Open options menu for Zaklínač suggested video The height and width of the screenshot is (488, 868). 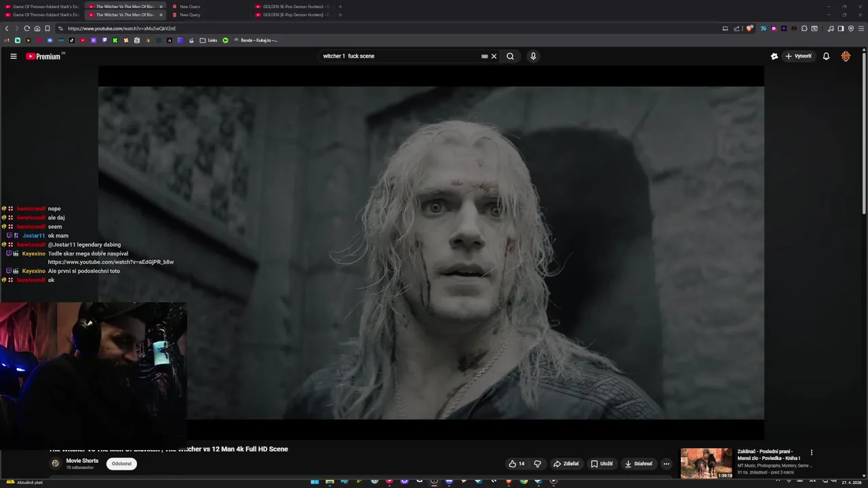(811, 453)
